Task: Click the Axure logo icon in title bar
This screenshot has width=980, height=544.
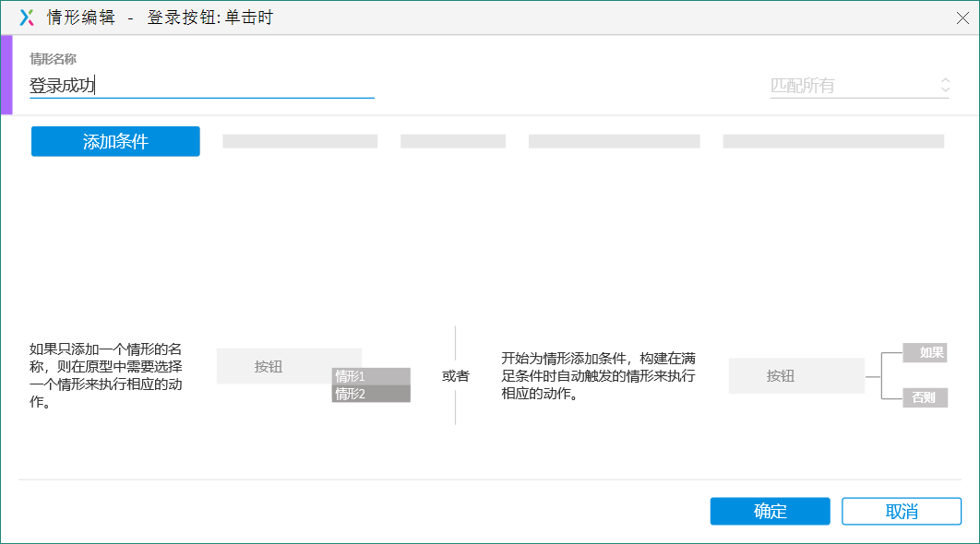Action: point(26,18)
